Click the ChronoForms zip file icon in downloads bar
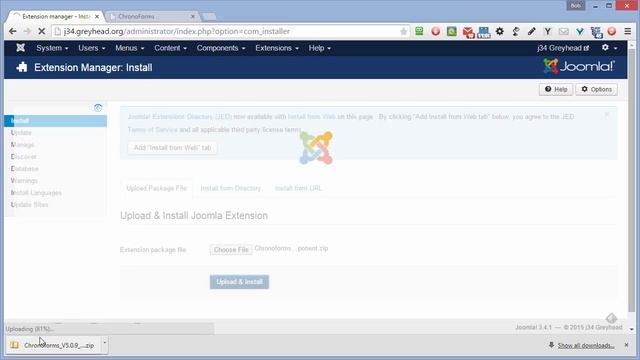This screenshot has height=360, width=640. [14, 345]
